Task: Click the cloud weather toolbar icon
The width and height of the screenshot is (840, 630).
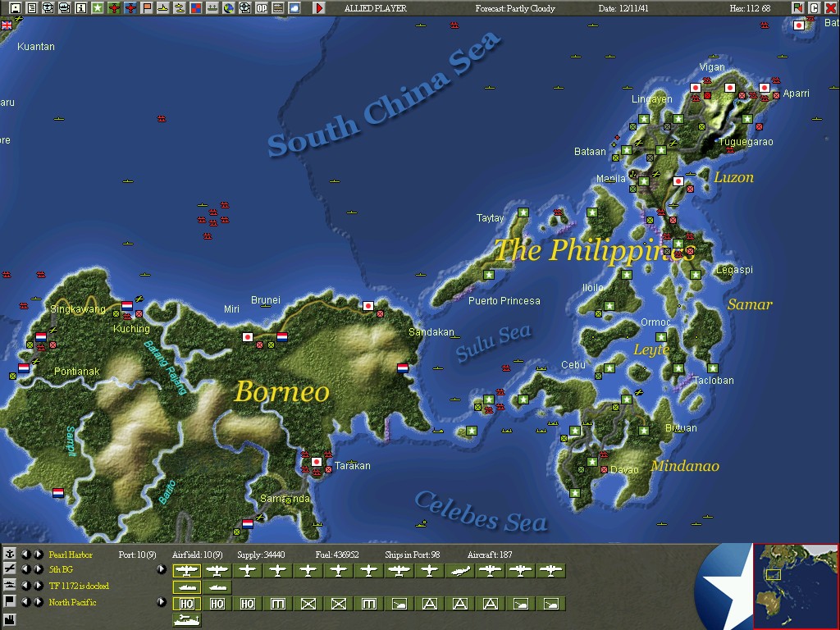Action: [x=294, y=7]
